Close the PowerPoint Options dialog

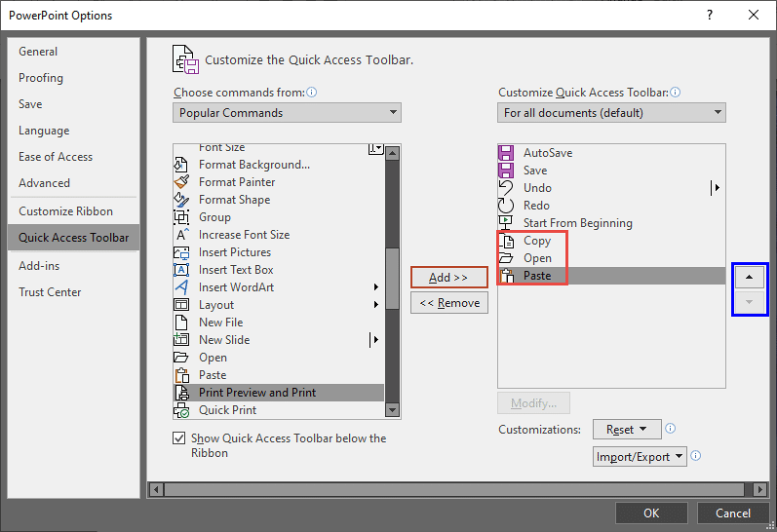pos(754,15)
